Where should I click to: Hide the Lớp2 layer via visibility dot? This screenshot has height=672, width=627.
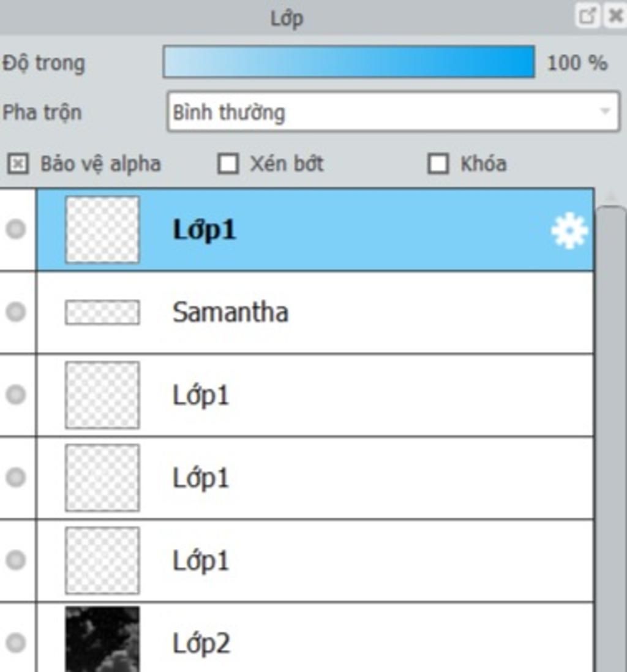(16, 643)
